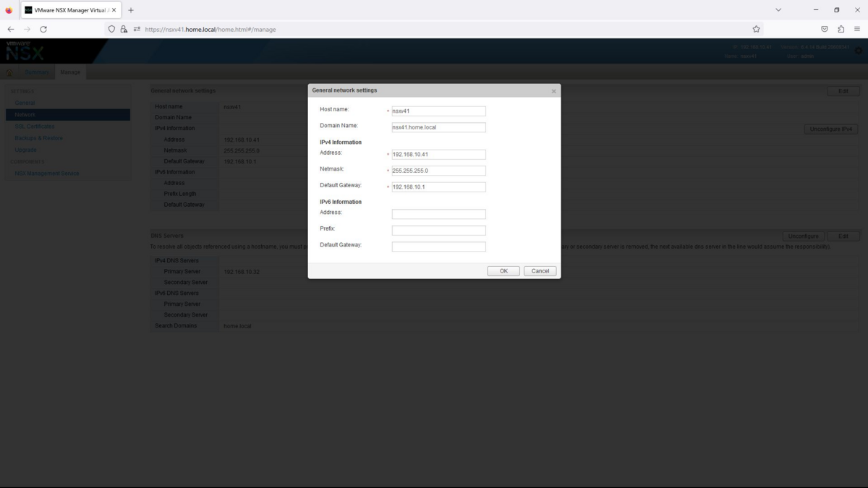This screenshot has height=488, width=868.
Task: Click the Host name input field
Action: click(438, 111)
